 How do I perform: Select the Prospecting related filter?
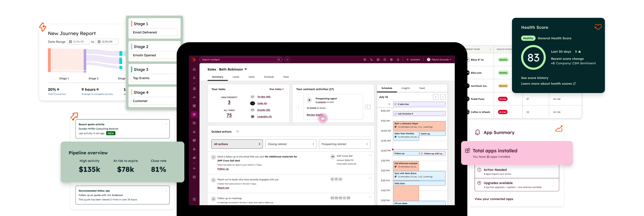(x=344, y=144)
